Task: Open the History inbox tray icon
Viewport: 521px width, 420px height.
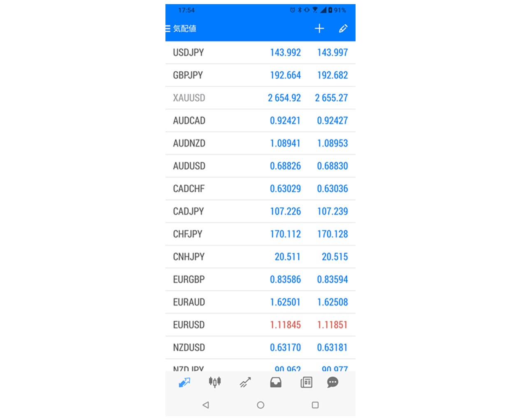Action: (276, 383)
